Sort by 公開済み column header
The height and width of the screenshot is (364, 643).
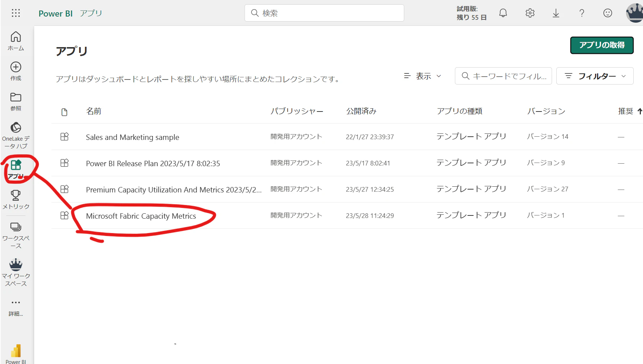[361, 111]
